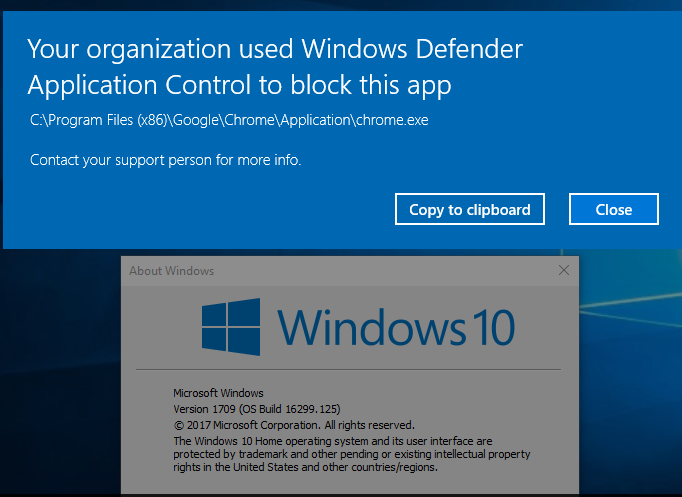
Task: Click the heading line Application Control to block
Action: tap(239, 85)
